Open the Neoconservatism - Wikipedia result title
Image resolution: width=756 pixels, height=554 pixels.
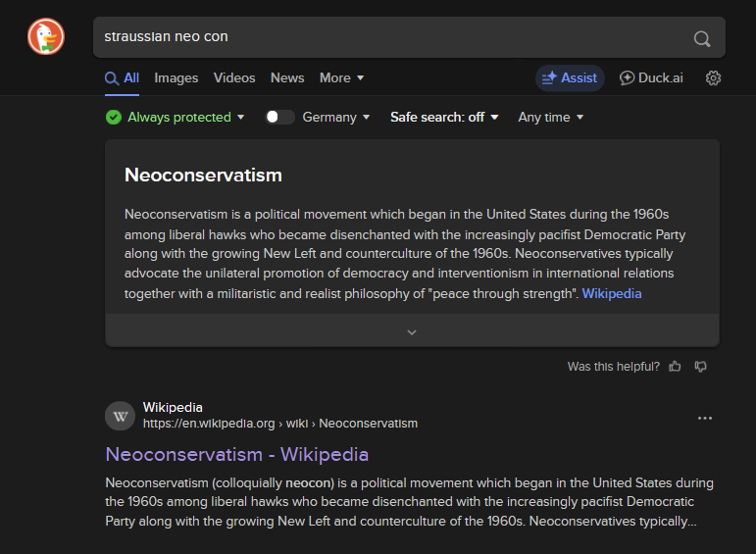click(236, 454)
